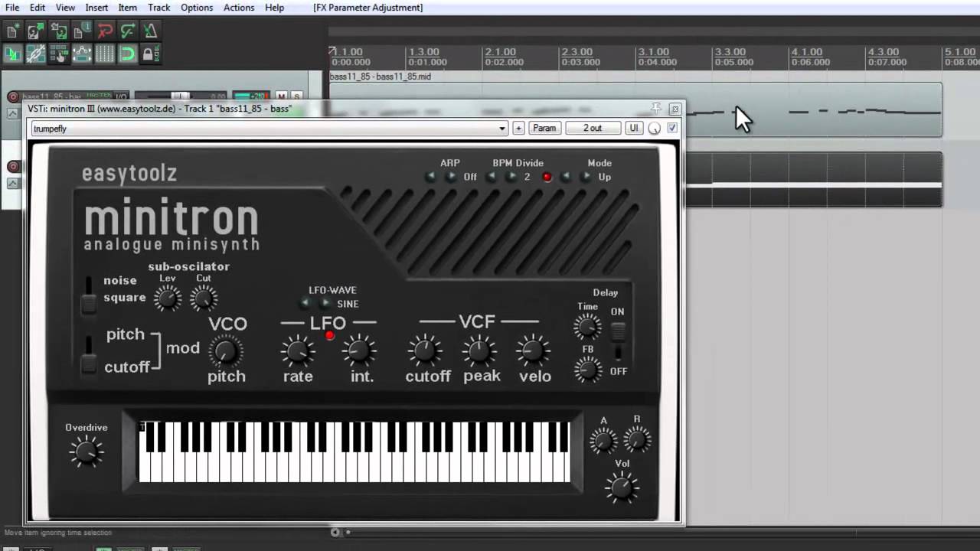The height and width of the screenshot is (551, 980).
Task: Open the File menu
Action: pyautogui.click(x=12, y=8)
